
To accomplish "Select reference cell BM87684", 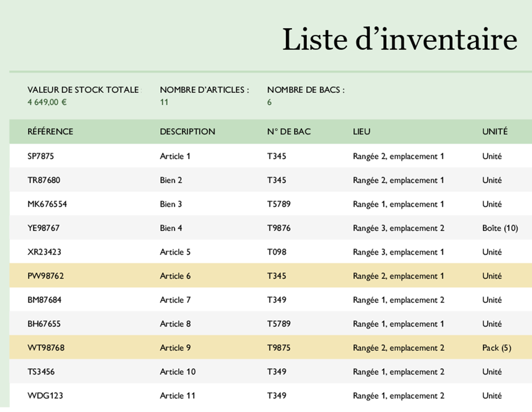I will (44, 300).
